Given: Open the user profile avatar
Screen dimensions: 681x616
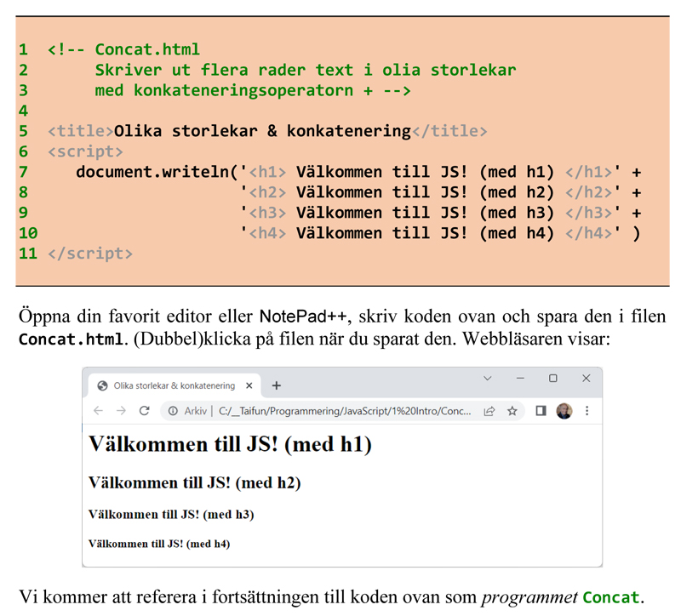Looking at the screenshot, I should [x=564, y=411].
